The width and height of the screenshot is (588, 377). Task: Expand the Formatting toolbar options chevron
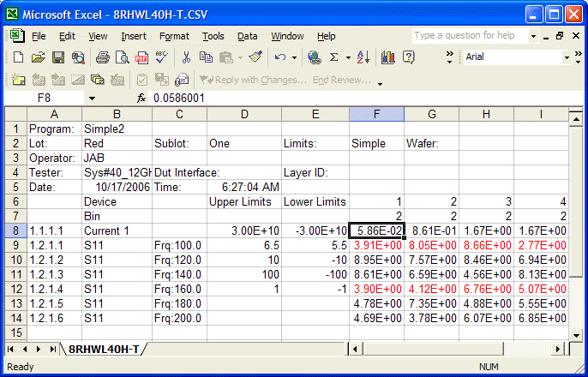[x=578, y=57]
